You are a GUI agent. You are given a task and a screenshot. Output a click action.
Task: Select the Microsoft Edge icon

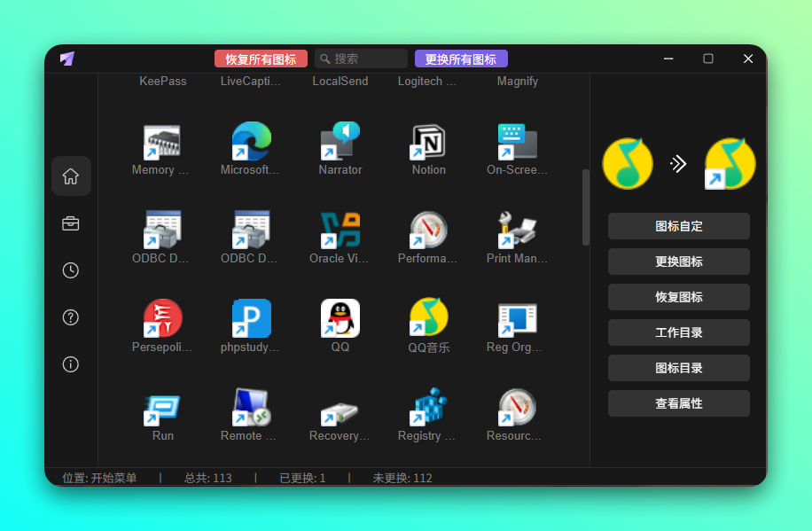(251, 142)
